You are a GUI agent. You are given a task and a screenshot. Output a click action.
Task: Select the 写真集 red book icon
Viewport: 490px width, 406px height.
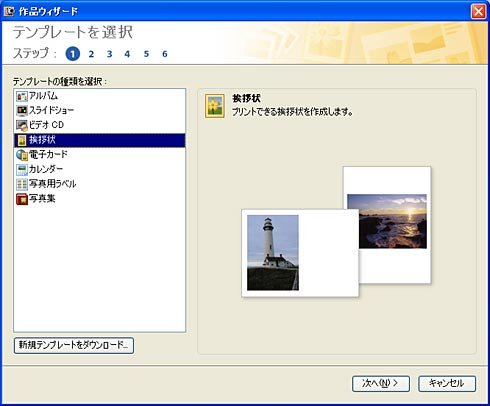click(22, 199)
